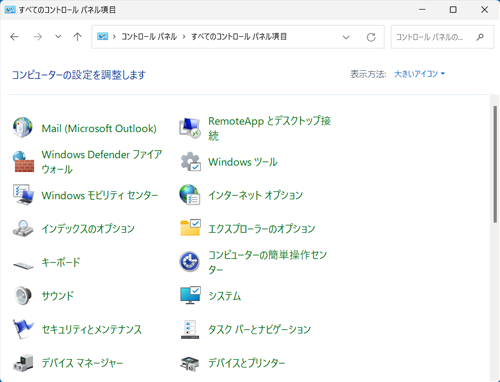Click the 表示方法: label
500x382 pixels.
(368, 74)
